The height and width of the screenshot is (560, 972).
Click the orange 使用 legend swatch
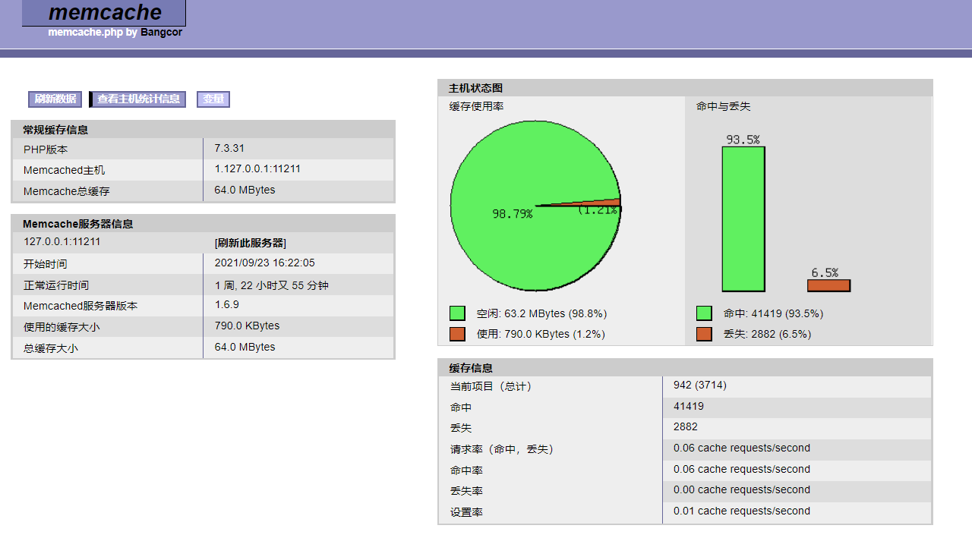pyautogui.click(x=457, y=334)
